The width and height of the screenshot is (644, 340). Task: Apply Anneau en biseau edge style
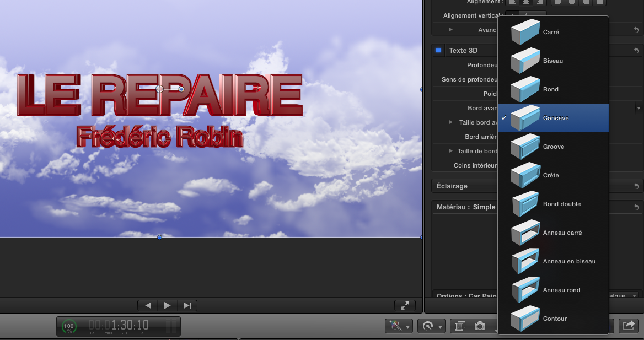coord(553,262)
